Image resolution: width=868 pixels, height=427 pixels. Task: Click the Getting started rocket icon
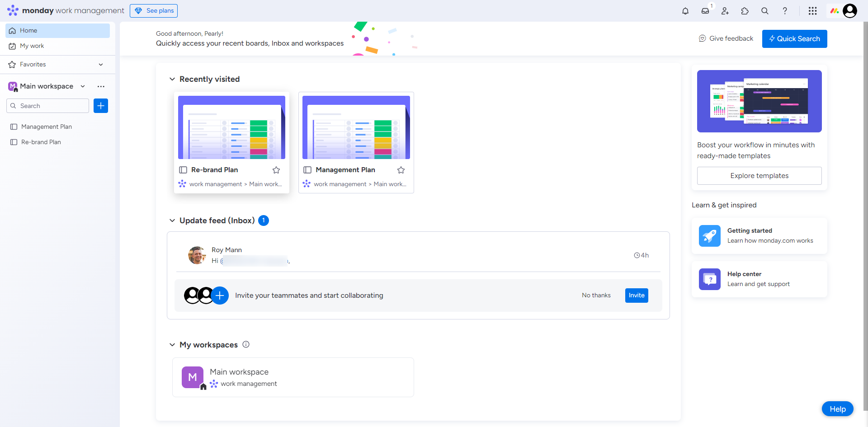710,236
